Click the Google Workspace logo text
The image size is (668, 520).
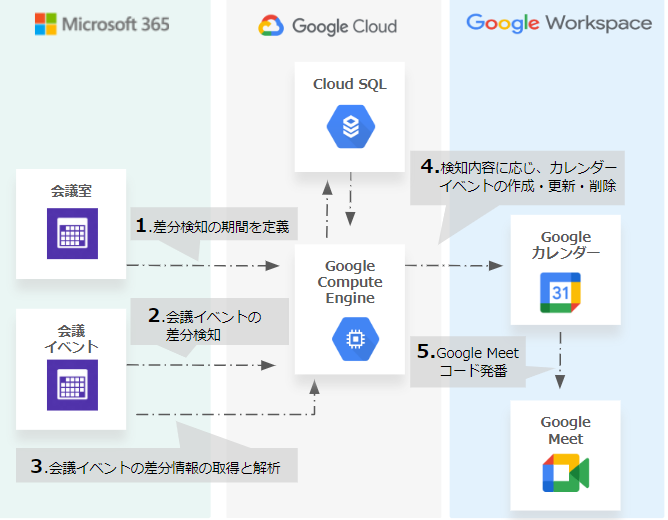click(559, 23)
